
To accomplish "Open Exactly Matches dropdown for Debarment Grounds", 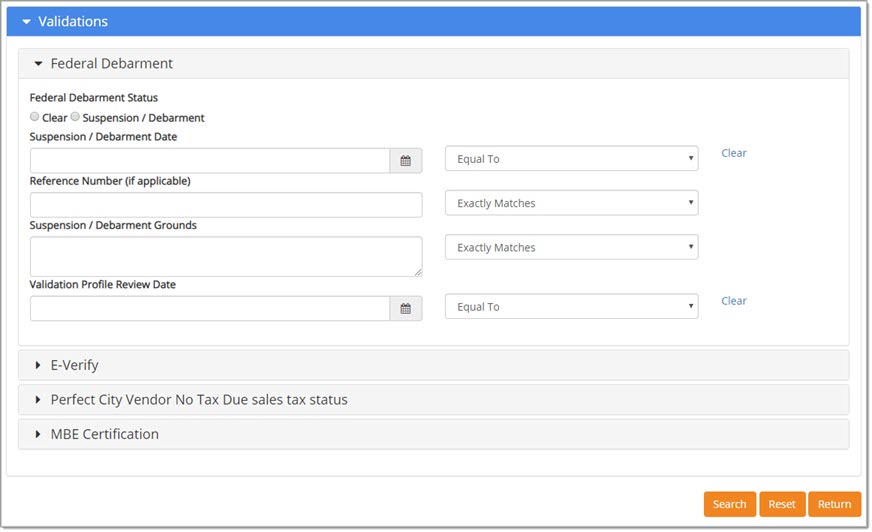I will coord(571,247).
